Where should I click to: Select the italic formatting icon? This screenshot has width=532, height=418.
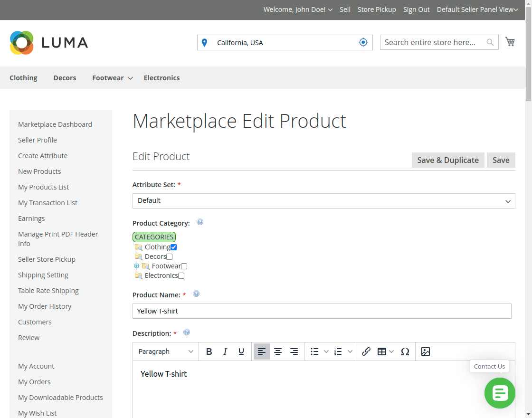tap(225, 351)
